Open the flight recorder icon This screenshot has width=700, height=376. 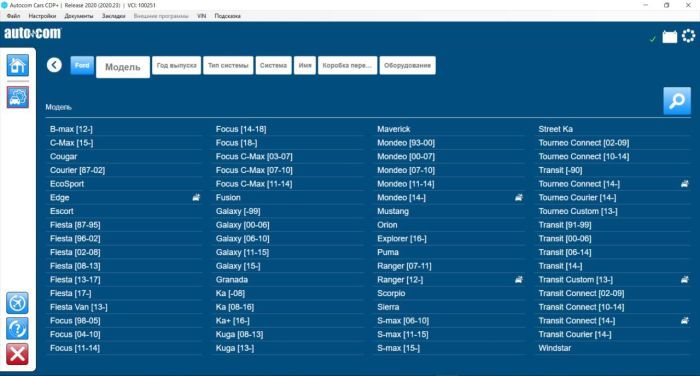17,303
